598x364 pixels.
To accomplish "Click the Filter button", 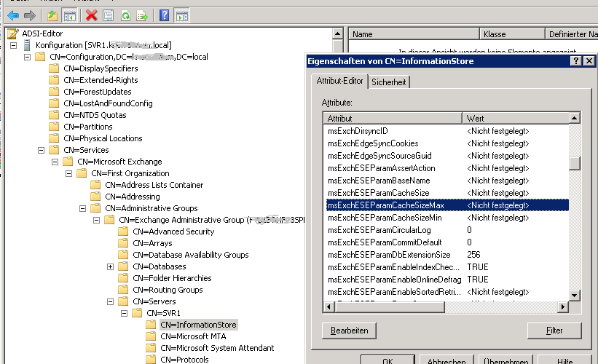I will pyautogui.click(x=554, y=331).
